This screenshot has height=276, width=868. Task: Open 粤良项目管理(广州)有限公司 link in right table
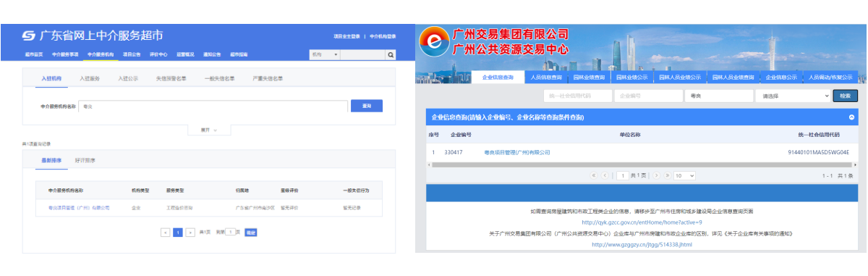click(517, 152)
